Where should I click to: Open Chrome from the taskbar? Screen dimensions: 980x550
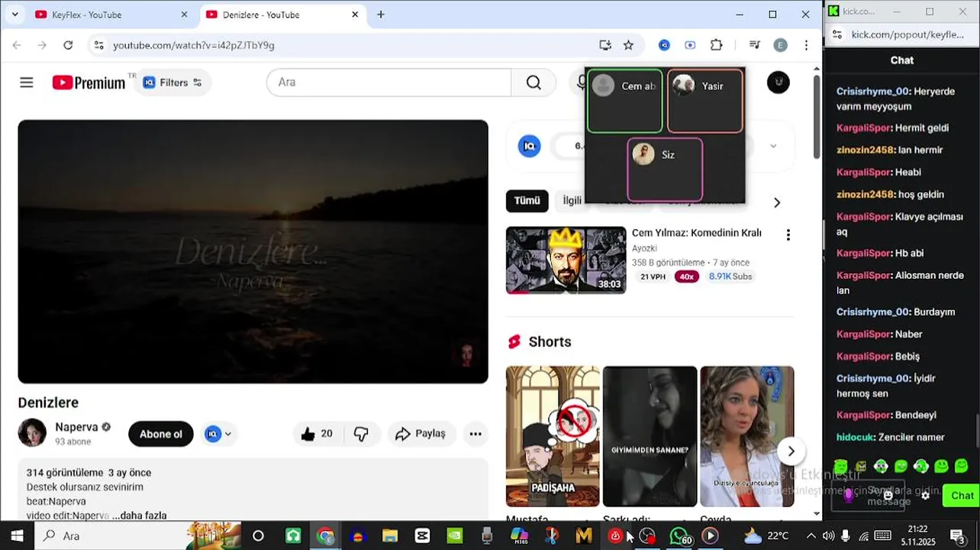click(325, 535)
